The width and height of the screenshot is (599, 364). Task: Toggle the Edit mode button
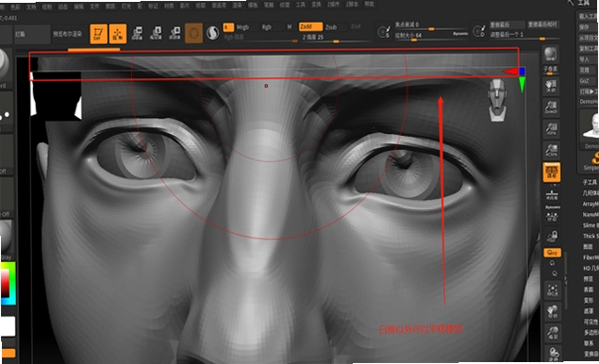click(x=98, y=34)
